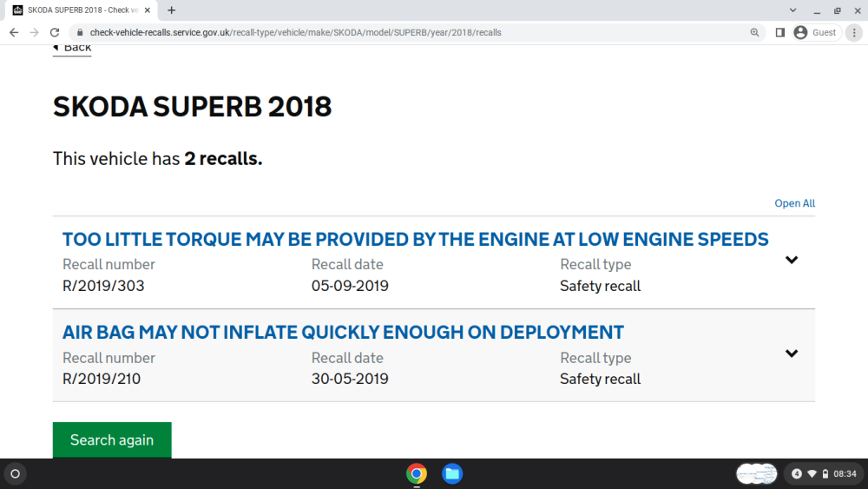Viewport: 868px width, 489px height.
Task: Reload the page with the refresh icon
Action: (x=54, y=33)
